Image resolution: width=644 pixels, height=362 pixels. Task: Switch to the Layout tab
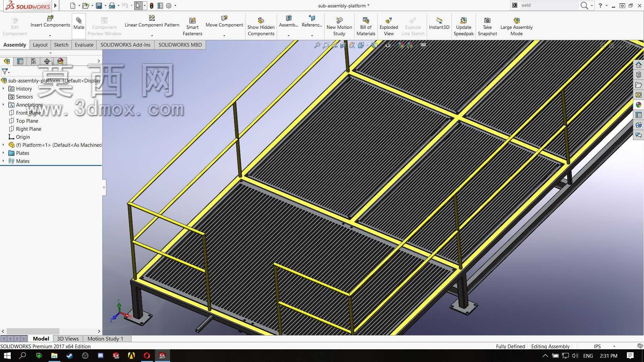coord(40,45)
